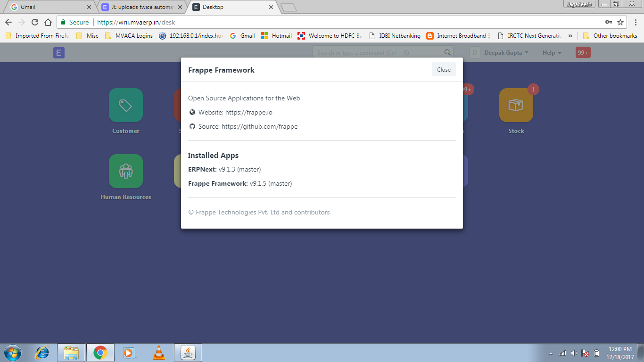Go to the browser home page
This screenshot has width=644, height=362.
(48, 22)
